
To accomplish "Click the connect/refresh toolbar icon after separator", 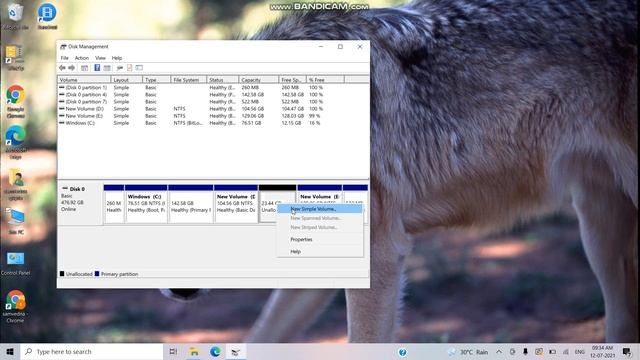I will [120, 68].
